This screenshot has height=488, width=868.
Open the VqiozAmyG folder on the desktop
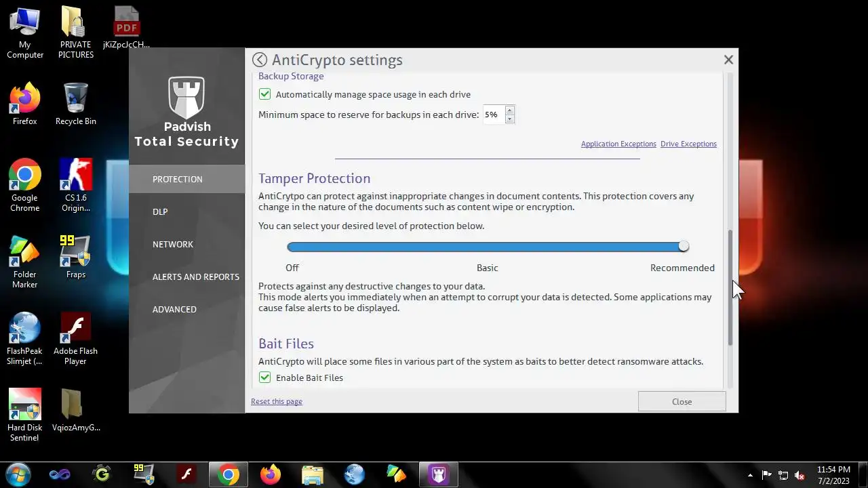(x=75, y=410)
